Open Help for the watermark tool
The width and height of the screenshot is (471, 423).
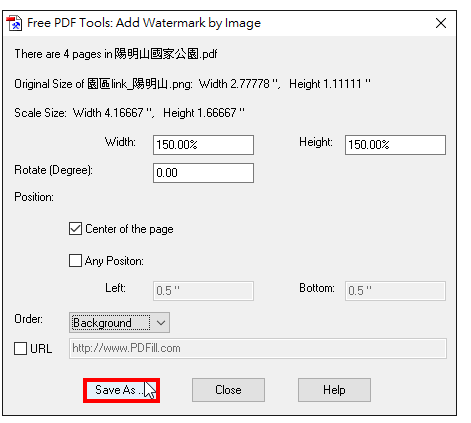[334, 390]
